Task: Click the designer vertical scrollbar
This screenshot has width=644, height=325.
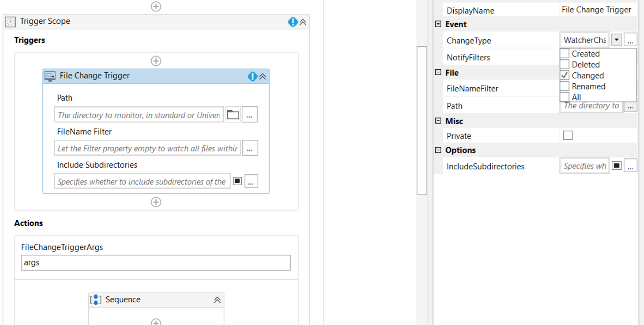Action: (422, 120)
